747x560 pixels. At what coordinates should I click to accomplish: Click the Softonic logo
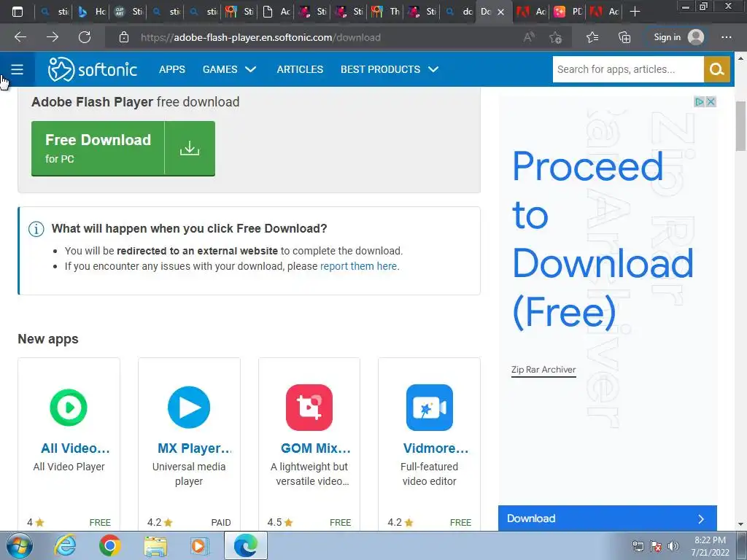[93, 69]
